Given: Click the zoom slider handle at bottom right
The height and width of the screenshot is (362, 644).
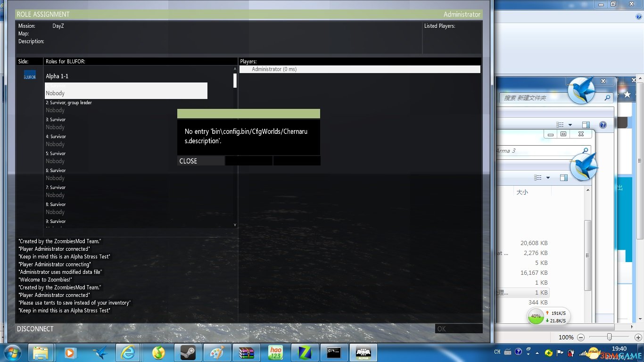Looking at the screenshot, I should 610,337.
